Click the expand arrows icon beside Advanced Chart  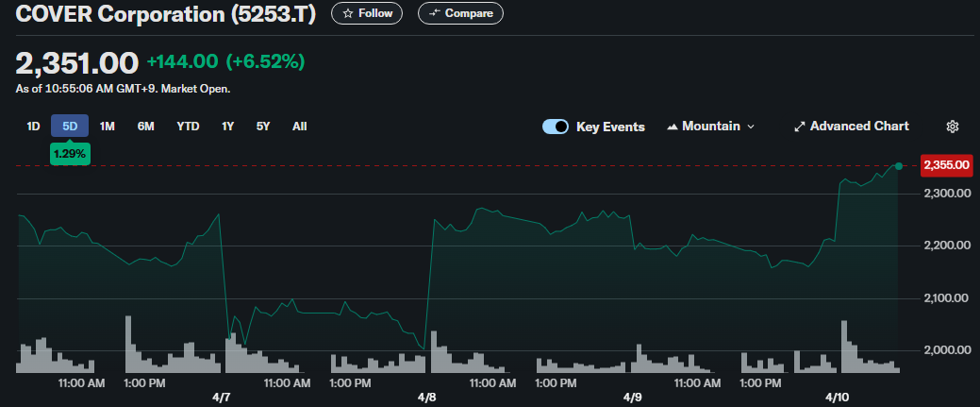(800, 127)
